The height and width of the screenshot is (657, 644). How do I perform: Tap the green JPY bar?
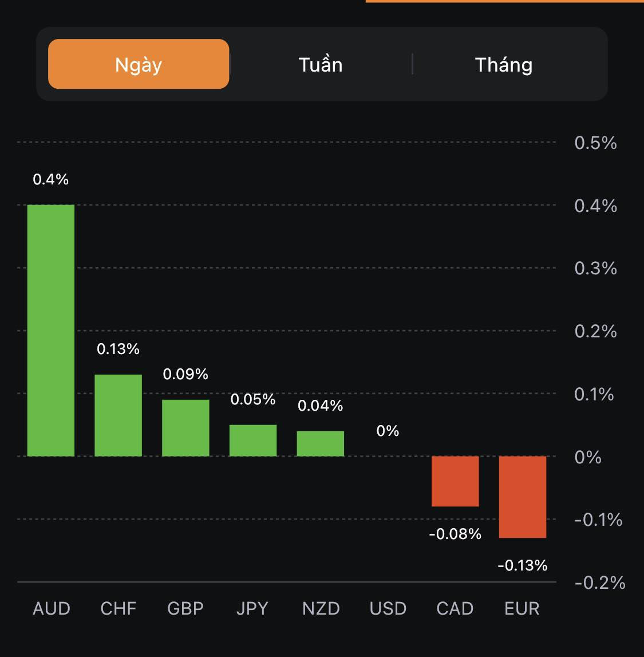pos(253,440)
